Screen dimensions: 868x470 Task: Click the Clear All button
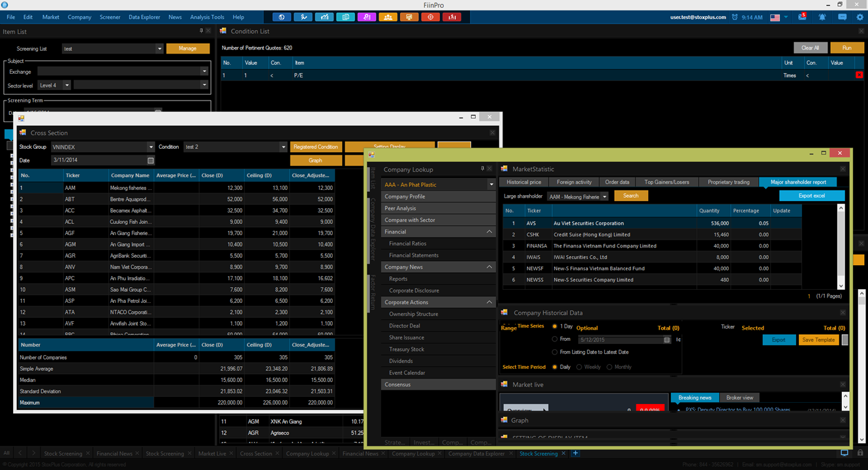click(x=811, y=48)
